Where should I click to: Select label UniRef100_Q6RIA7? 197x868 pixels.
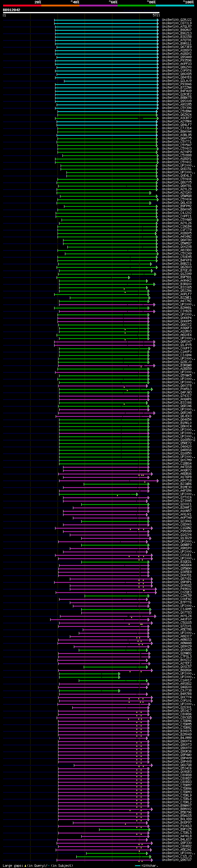click(177, 342)
